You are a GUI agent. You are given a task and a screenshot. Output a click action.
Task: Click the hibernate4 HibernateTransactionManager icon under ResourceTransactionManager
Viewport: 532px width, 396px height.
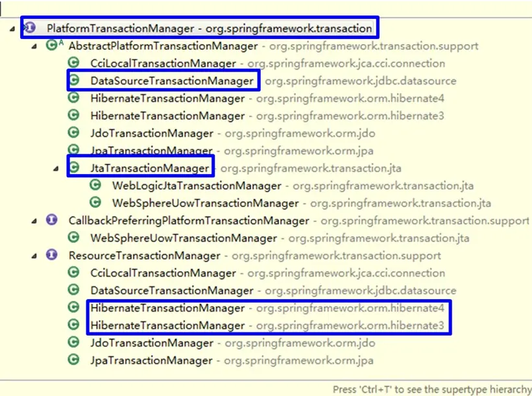tap(73, 307)
